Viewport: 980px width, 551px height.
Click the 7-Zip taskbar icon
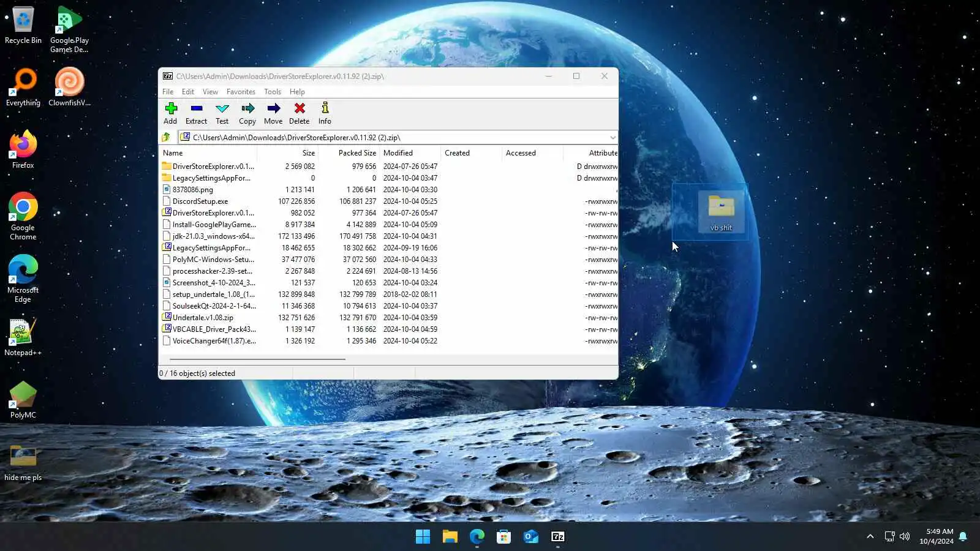(x=558, y=537)
